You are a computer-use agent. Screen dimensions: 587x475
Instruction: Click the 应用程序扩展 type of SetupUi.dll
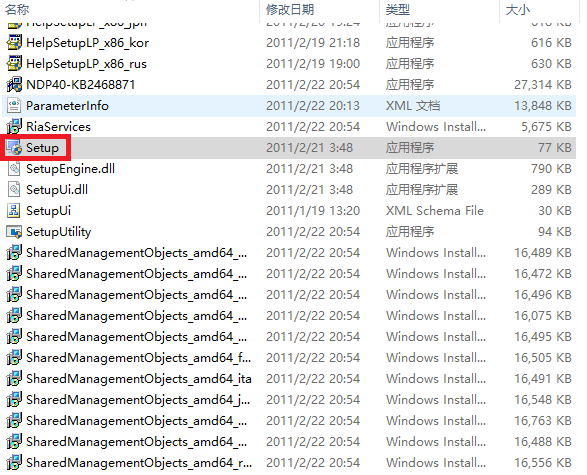(x=422, y=190)
